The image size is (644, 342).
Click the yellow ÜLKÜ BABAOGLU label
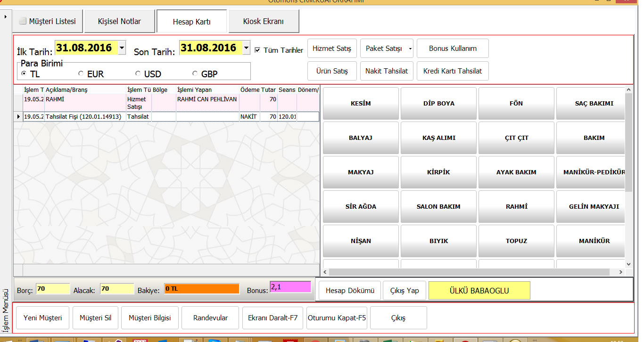tap(479, 291)
